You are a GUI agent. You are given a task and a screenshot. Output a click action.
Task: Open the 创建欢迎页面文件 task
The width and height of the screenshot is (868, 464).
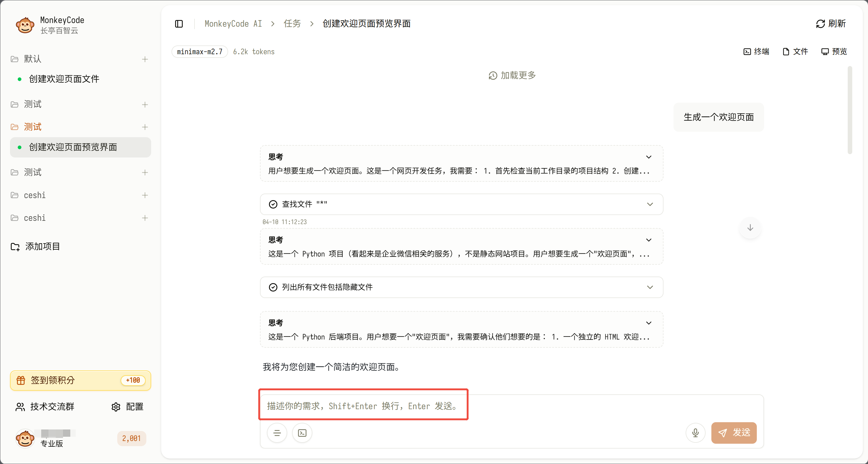[64, 79]
